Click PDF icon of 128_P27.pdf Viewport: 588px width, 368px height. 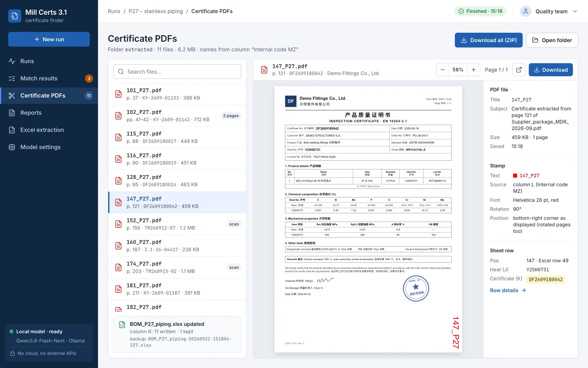[x=118, y=181]
